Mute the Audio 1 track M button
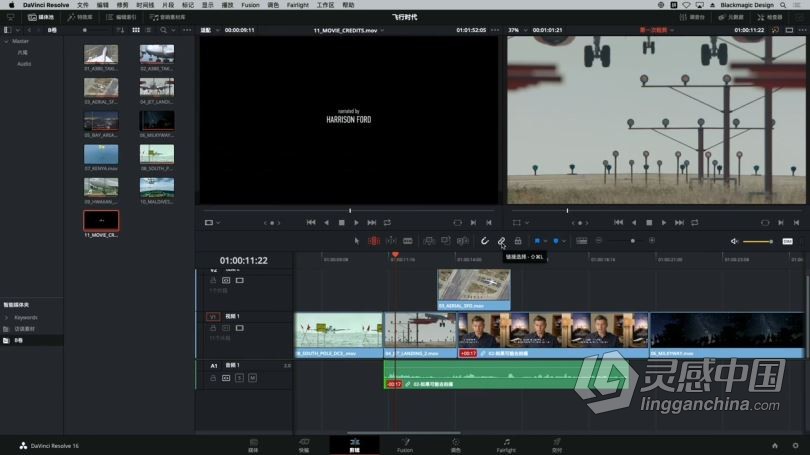The image size is (810, 455). [253, 378]
